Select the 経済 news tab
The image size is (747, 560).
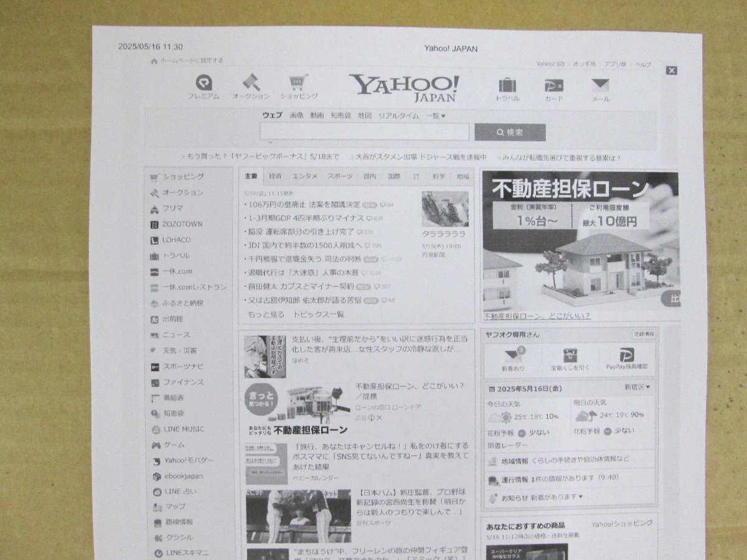[275, 176]
